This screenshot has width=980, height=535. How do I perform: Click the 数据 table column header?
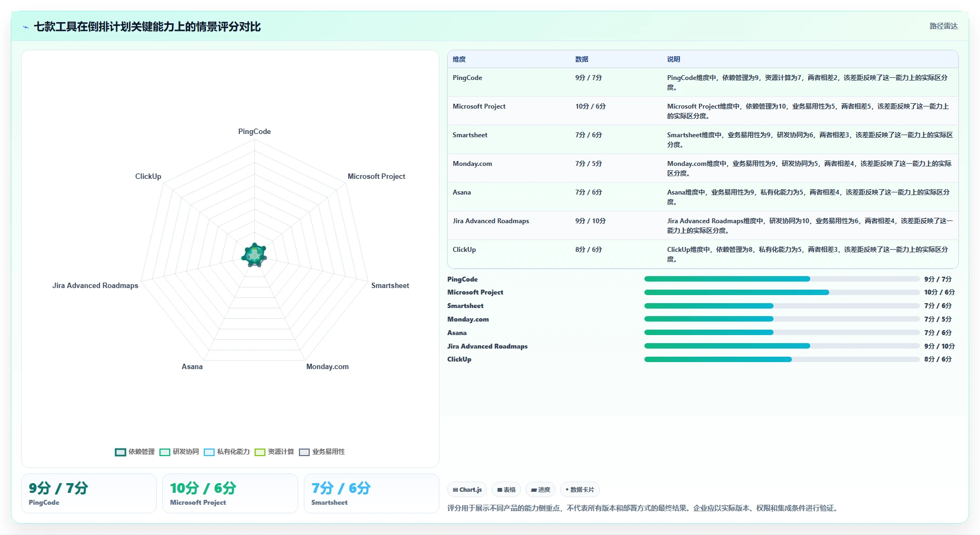tap(582, 59)
